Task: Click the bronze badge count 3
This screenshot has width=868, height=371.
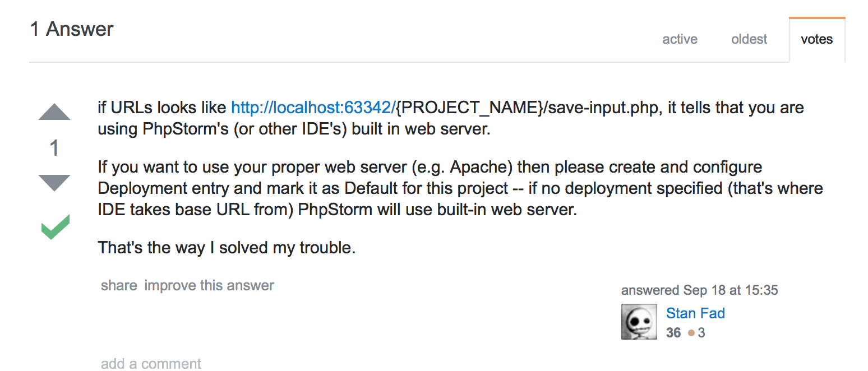Action: [701, 333]
